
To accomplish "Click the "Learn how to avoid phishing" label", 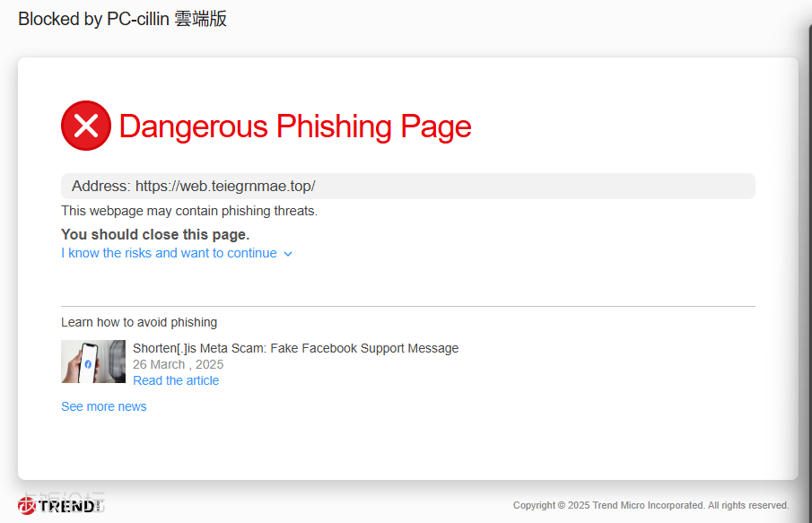I will (139, 322).
